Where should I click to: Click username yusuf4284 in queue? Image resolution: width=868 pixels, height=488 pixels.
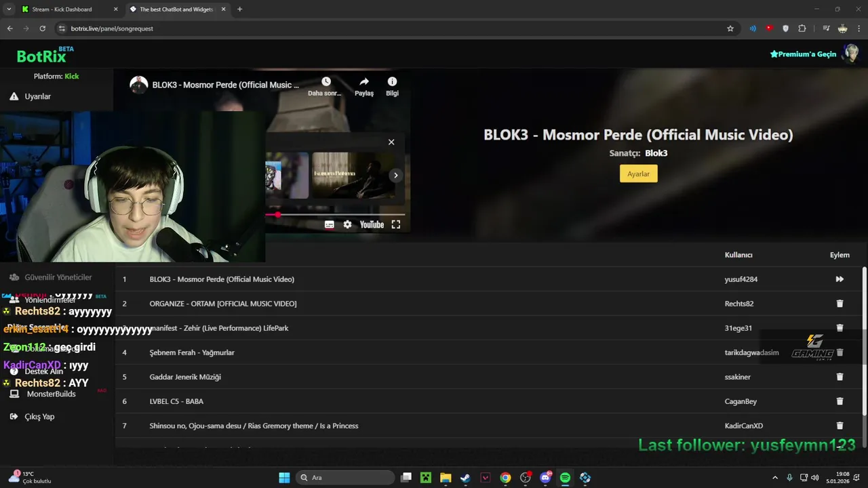(x=741, y=279)
